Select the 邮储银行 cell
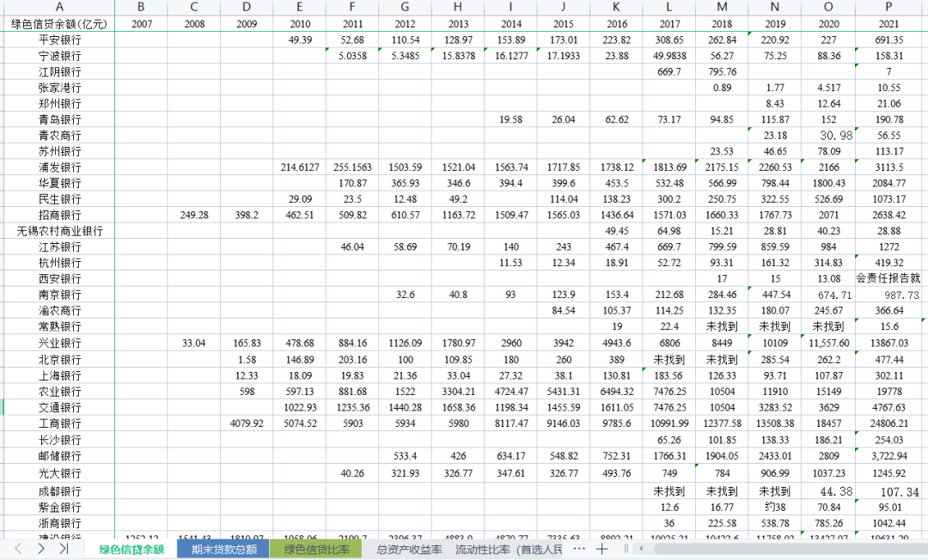The width and height of the screenshot is (928, 560). [59, 456]
